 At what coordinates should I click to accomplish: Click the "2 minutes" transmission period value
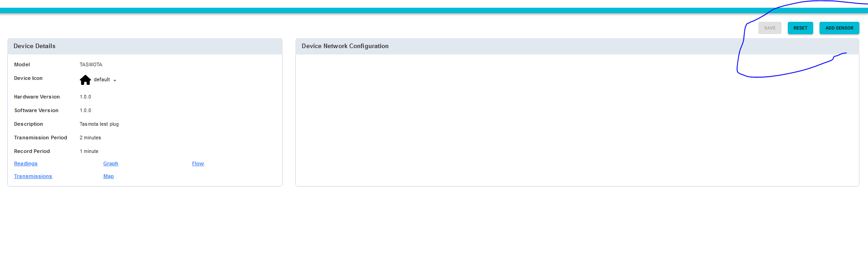point(90,138)
